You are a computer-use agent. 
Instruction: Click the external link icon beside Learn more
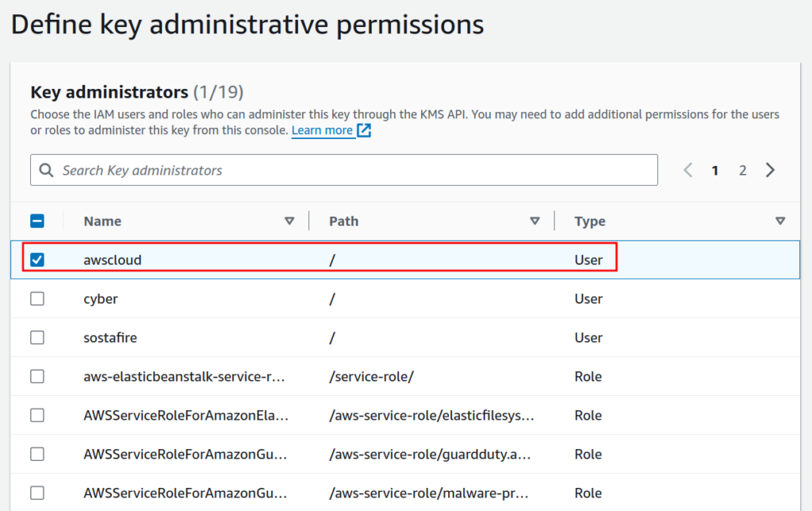[362, 130]
